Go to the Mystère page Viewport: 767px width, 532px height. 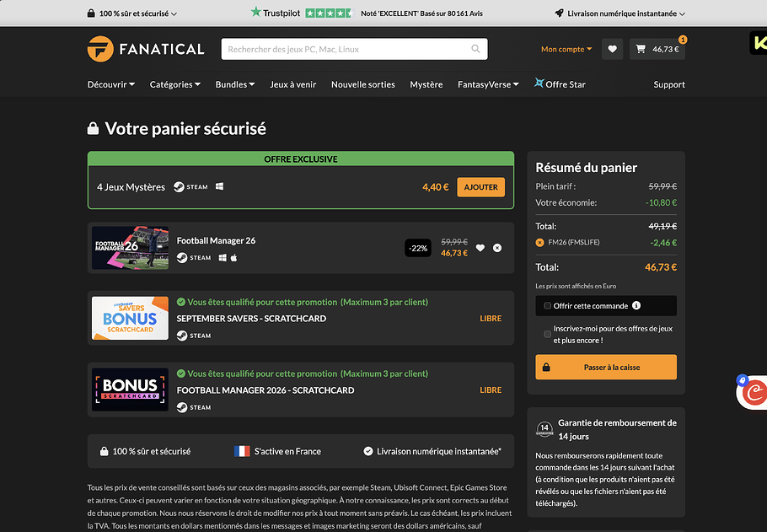tap(426, 84)
